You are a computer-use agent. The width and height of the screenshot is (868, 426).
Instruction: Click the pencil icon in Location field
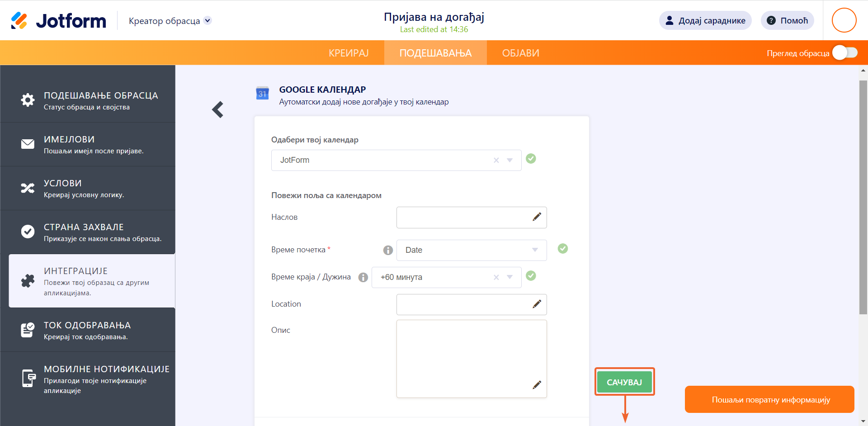coord(537,304)
